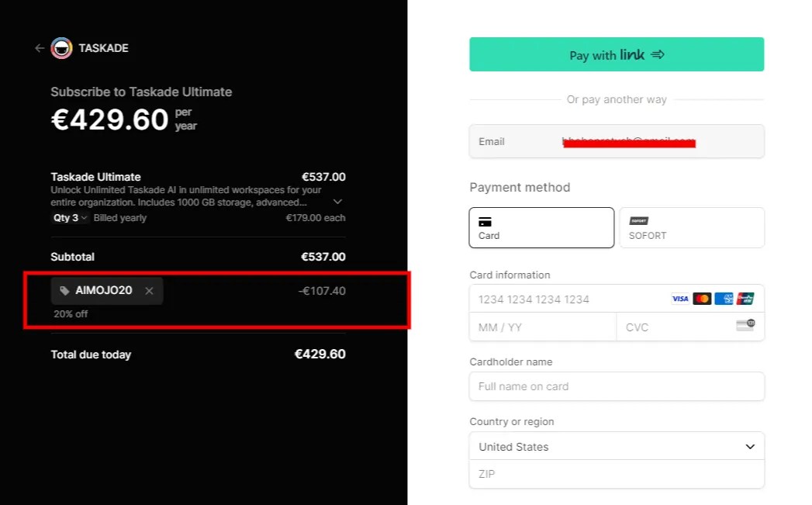Viewport: 812px width, 505px height.
Task: Open the Country or region dropdown
Action: pyautogui.click(x=617, y=446)
